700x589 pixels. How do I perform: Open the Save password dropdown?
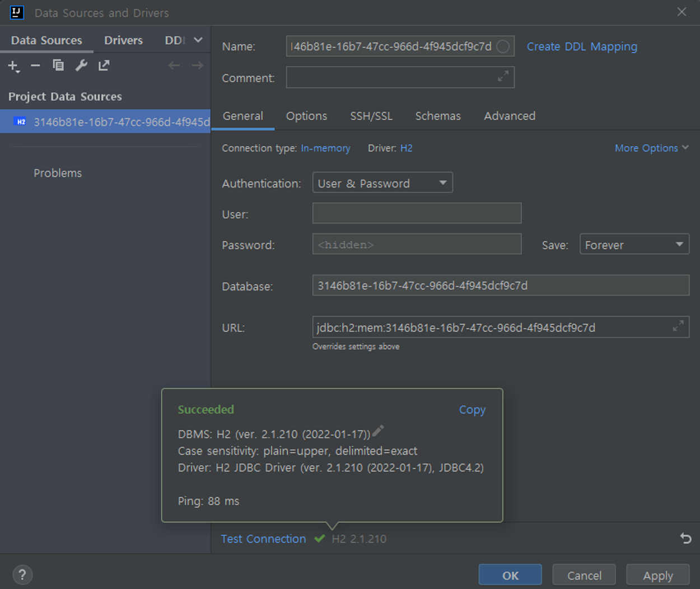click(x=634, y=245)
